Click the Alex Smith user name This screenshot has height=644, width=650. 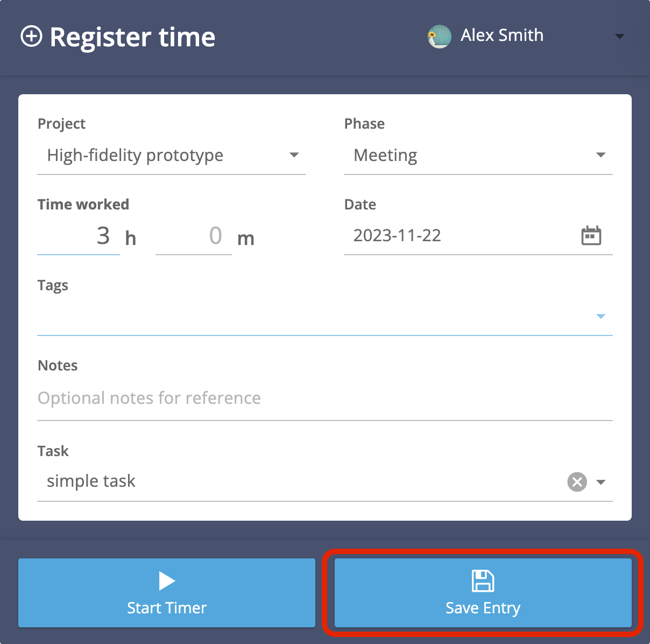coord(501,36)
